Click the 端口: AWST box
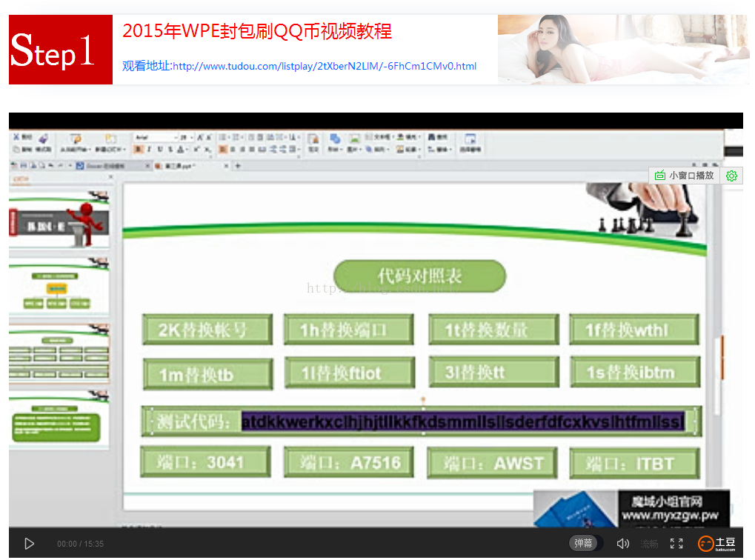 pyautogui.click(x=492, y=463)
